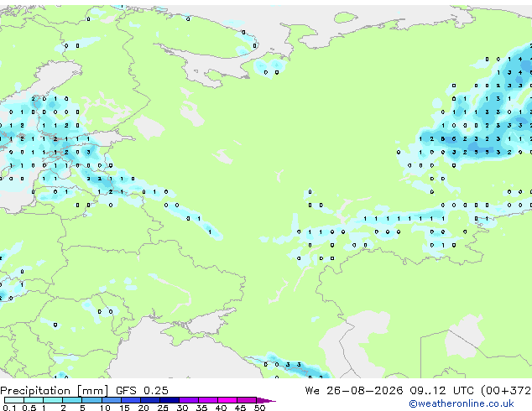Click the '09..12 UTC' time label
The height and width of the screenshot is (411, 532).
441,391
